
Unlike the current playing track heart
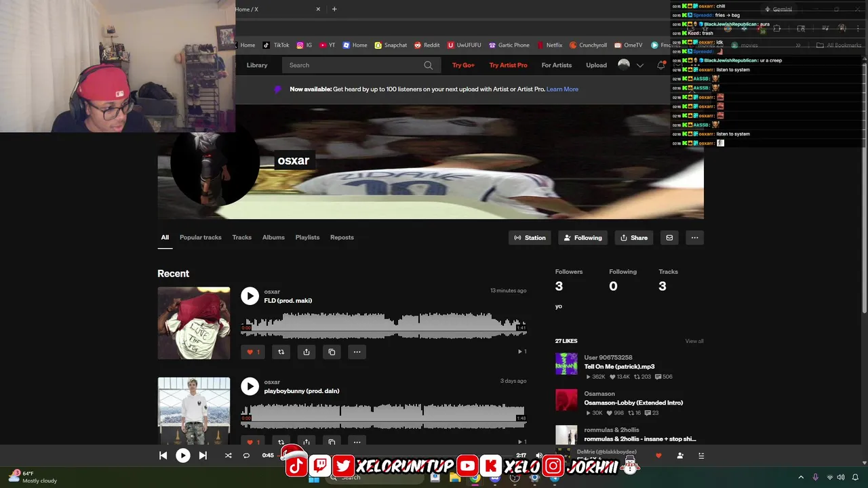658,455
